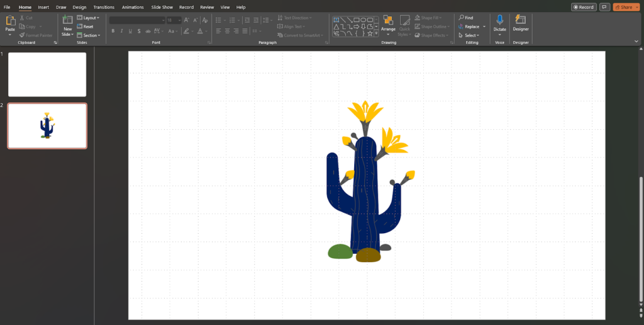Toggle Underline formatting
The height and width of the screenshot is (325, 644).
coord(130,31)
